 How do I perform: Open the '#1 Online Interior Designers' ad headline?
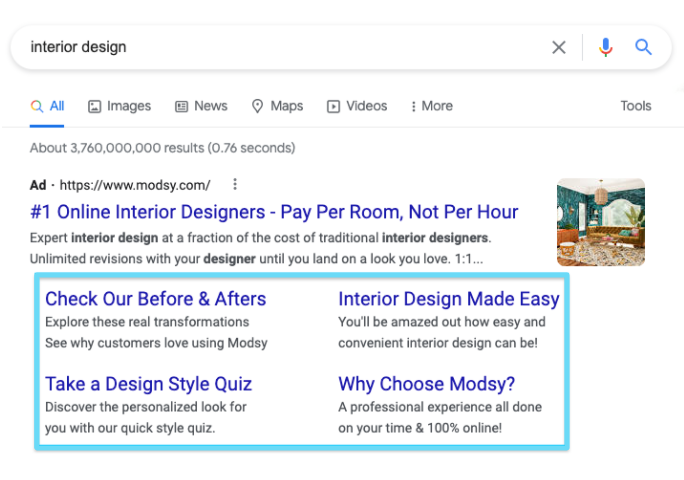(274, 212)
